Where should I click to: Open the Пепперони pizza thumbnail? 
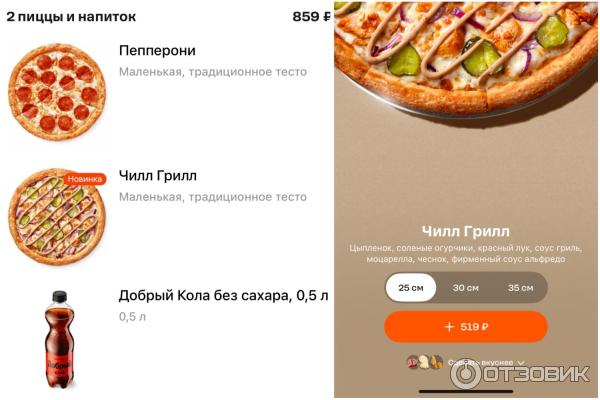[x=57, y=92]
